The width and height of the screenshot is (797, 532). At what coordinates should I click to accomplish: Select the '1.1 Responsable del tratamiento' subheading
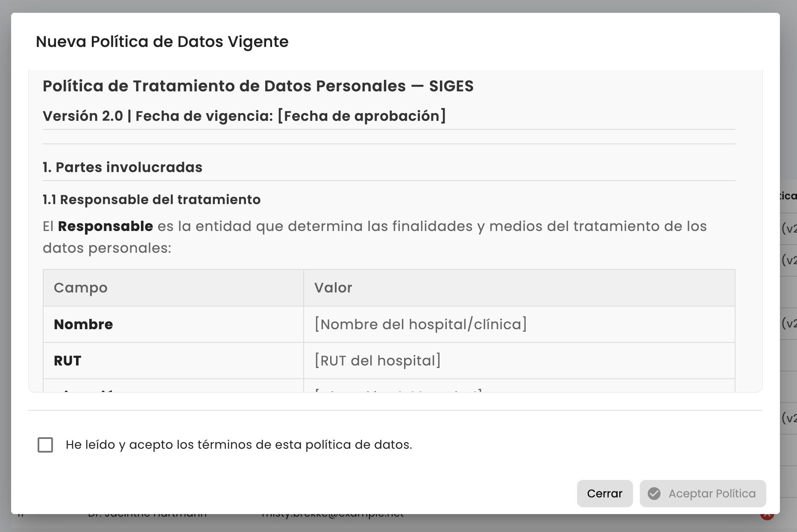(x=152, y=199)
